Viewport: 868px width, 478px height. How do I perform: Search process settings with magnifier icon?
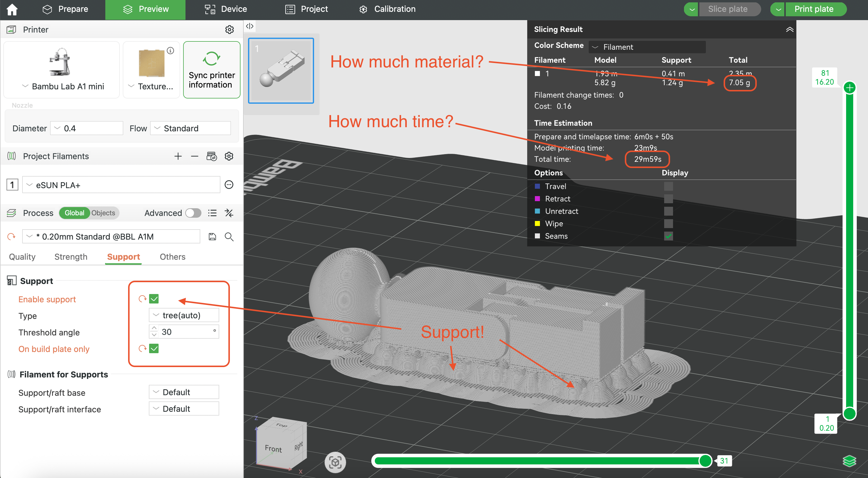[x=229, y=236]
